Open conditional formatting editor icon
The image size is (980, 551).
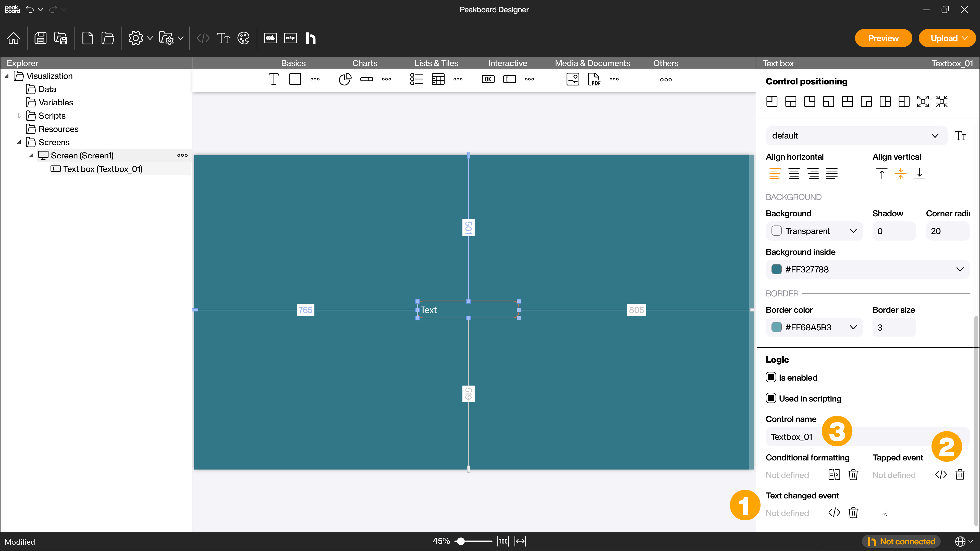pos(834,474)
